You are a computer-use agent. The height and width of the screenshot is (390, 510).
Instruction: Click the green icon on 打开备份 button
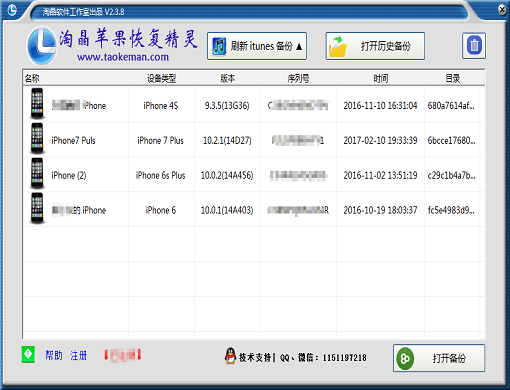coord(405,358)
